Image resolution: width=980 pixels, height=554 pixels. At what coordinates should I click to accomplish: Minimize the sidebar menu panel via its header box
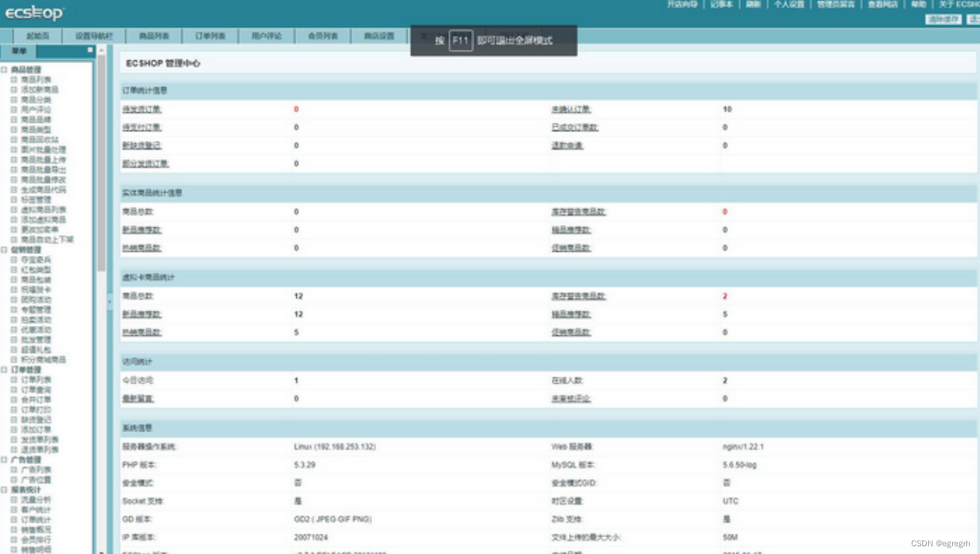[90, 50]
